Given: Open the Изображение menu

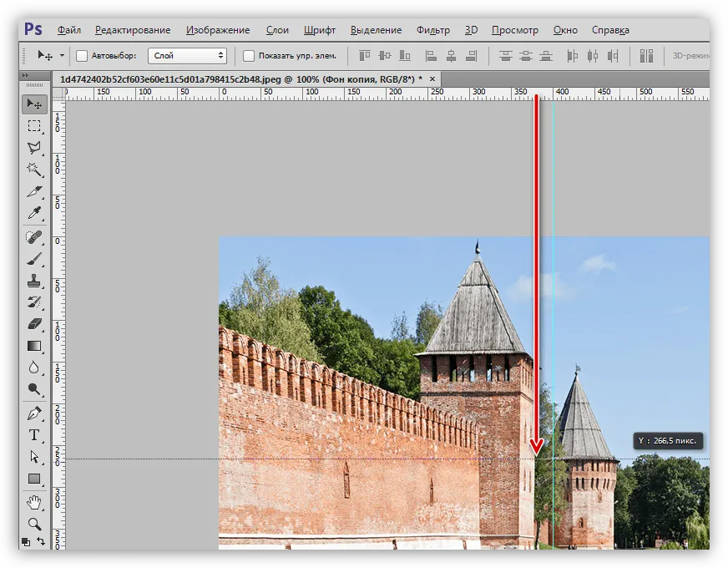Looking at the screenshot, I should [218, 30].
